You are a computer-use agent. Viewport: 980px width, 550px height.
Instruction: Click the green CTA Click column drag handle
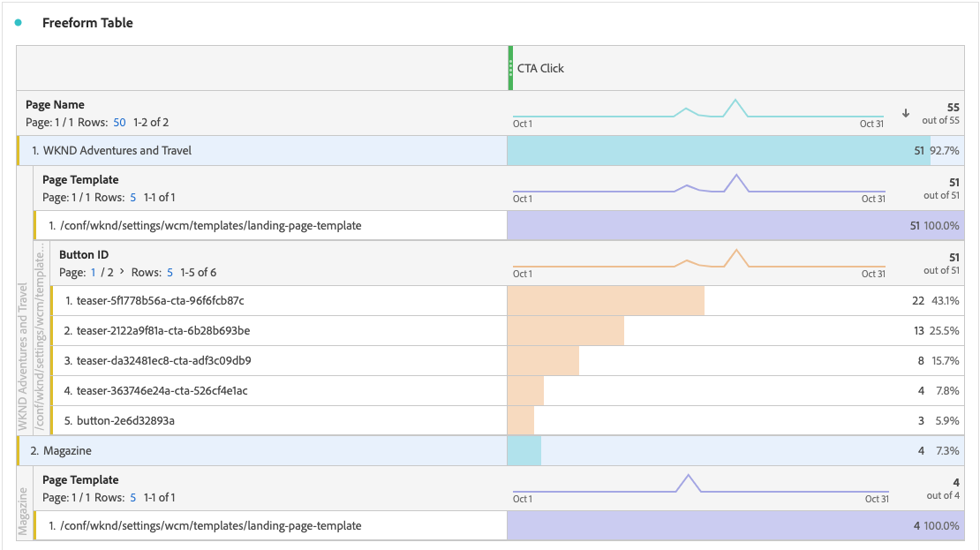[x=510, y=68]
